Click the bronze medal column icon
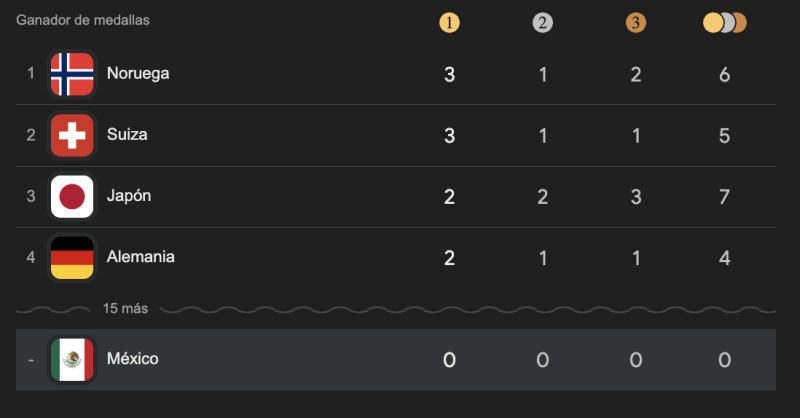Viewport: 800px width, 418px height. (636, 22)
